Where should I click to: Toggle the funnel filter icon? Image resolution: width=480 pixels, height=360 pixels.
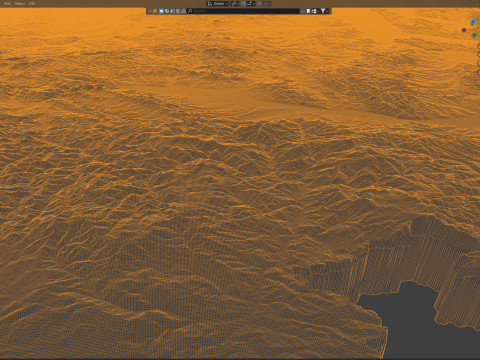coord(323,11)
